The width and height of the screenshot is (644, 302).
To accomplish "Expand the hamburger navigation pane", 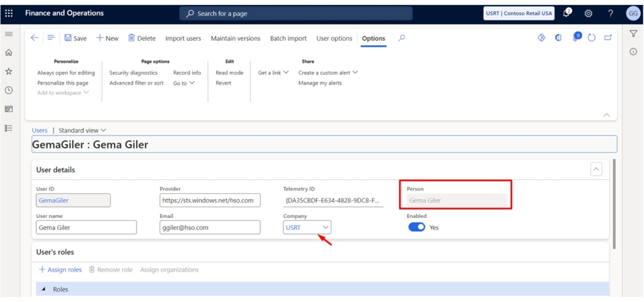I will click(8, 34).
